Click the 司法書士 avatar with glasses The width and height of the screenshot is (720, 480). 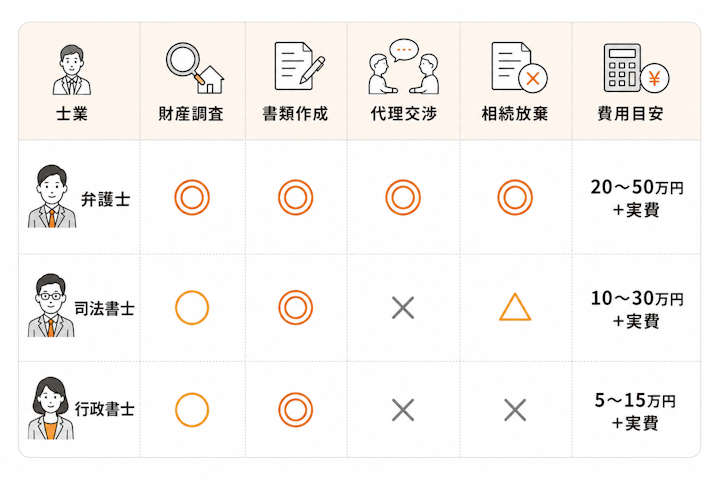[x=51, y=305]
